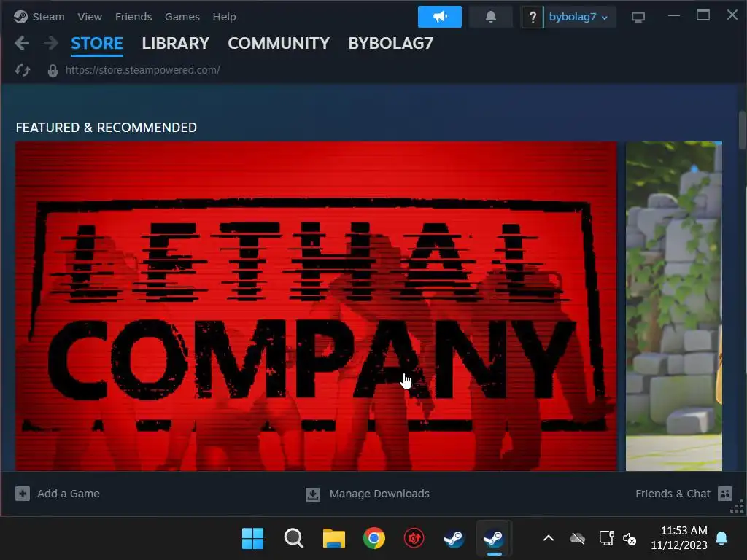Open the Steam logo menu icon

(x=20, y=17)
